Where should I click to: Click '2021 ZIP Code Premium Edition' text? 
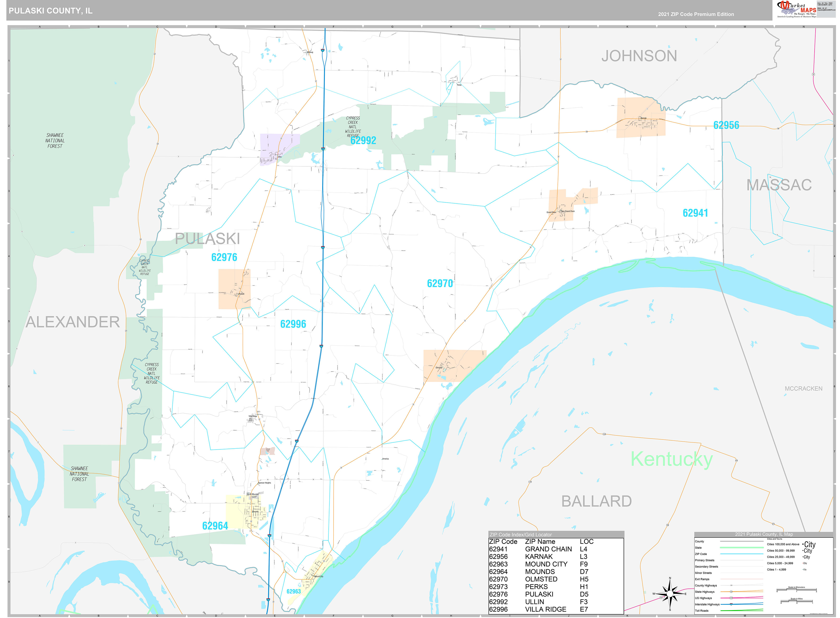tap(696, 14)
